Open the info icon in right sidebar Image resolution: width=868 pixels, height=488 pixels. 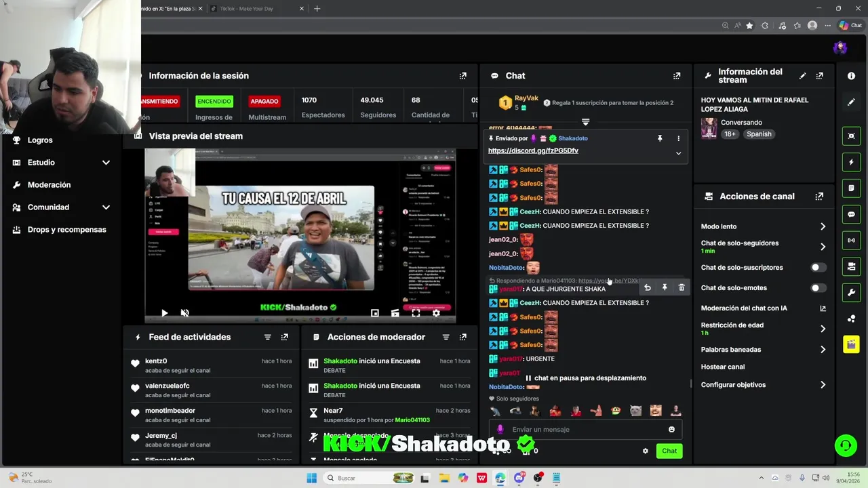click(x=852, y=76)
